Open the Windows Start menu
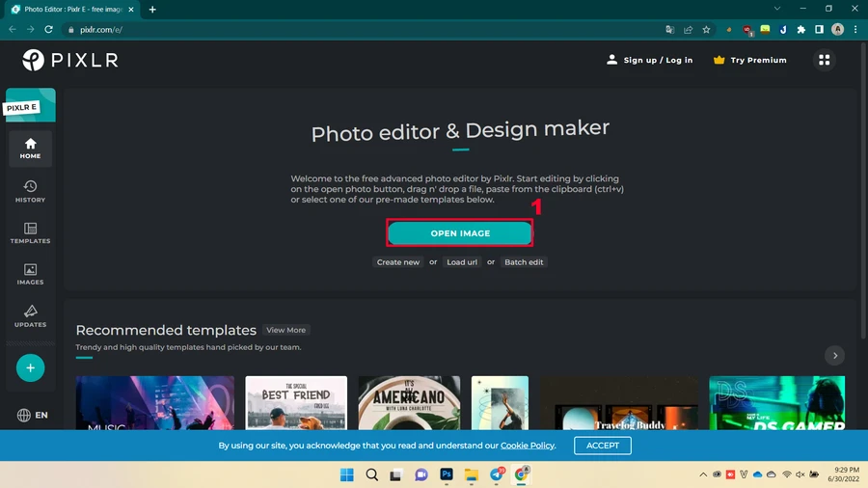868x488 pixels. tap(347, 474)
